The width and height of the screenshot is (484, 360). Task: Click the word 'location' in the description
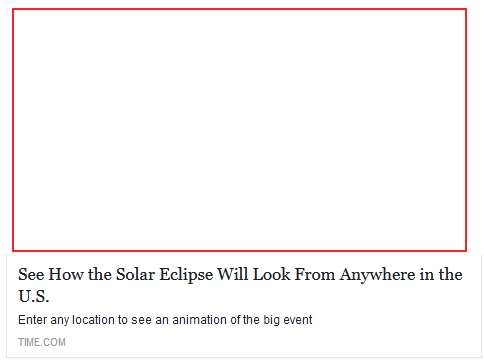[x=93, y=320]
